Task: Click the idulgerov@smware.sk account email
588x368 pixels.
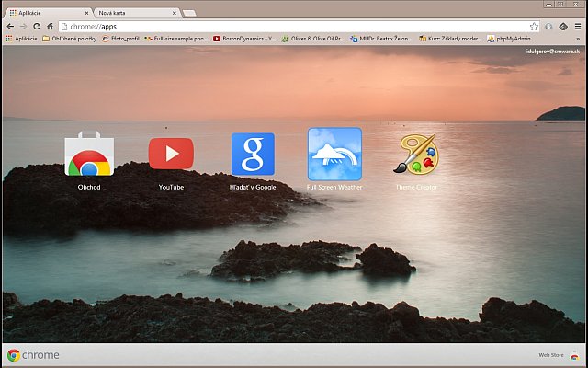Action: (x=553, y=52)
